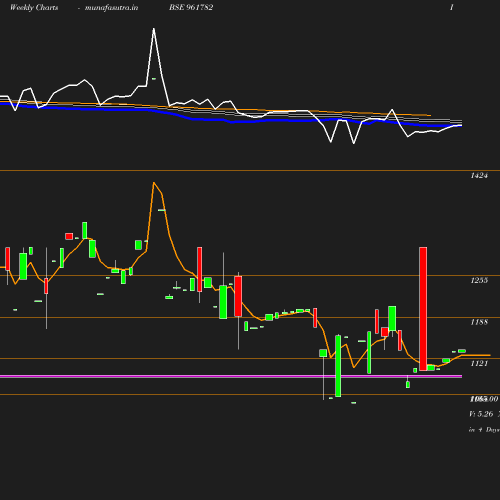Click the "Weekly Charts" title text
The width and height of the screenshot is (500, 500).
pyautogui.click(x=34, y=7)
